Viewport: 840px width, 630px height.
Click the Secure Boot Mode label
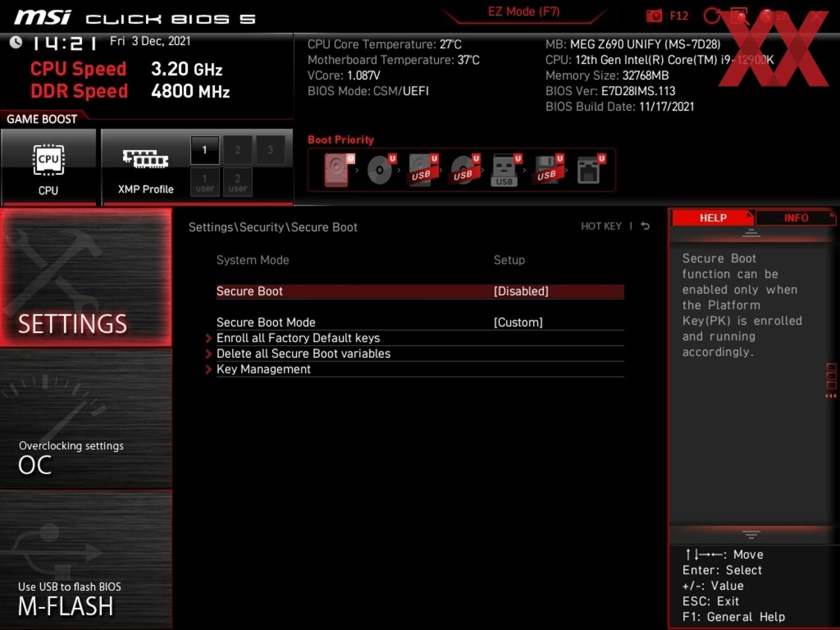point(266,322)
